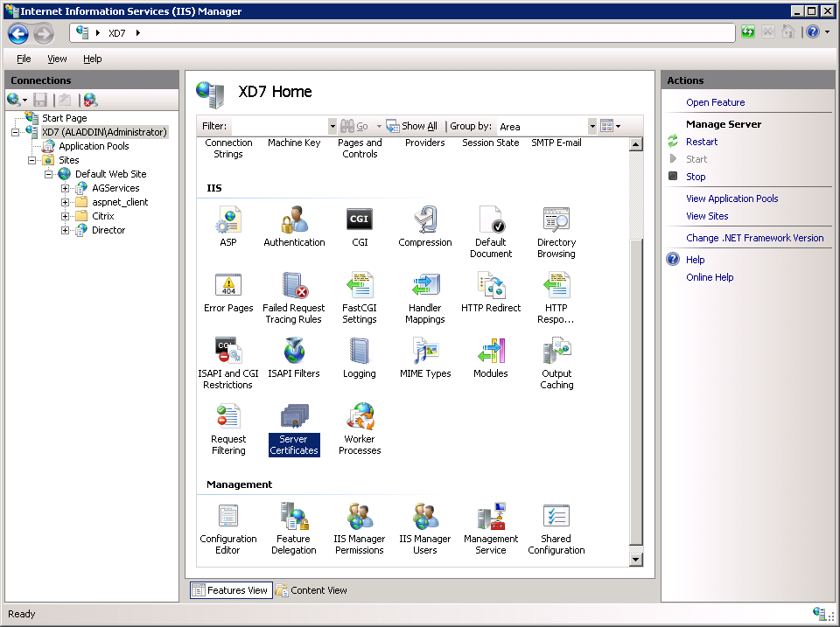Open Handler Mappings feature
Screen dimensions: 840x627
coord(425,297)
